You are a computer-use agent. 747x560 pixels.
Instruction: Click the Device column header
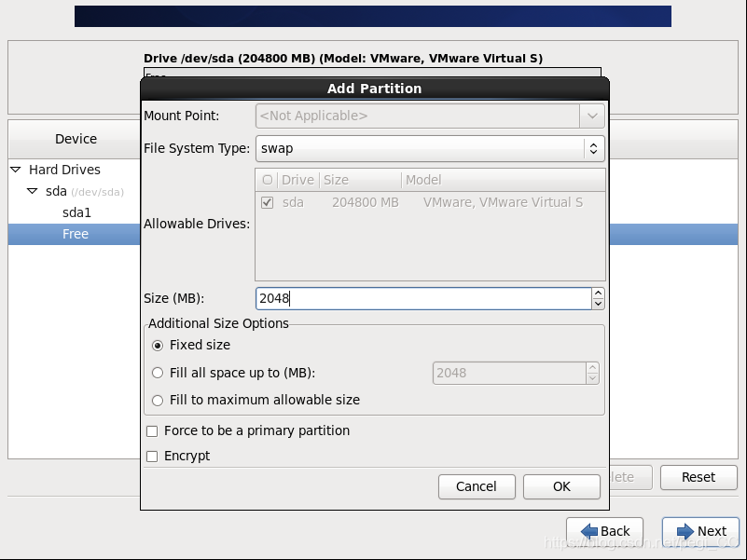pyautogui.click(x=76, y=139)
